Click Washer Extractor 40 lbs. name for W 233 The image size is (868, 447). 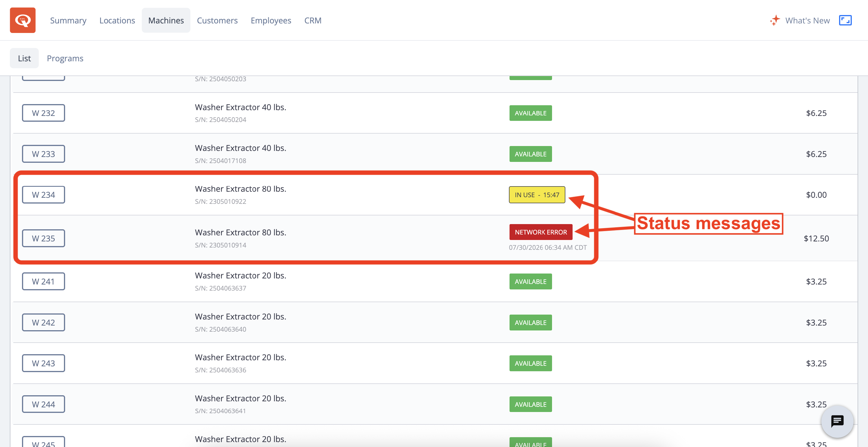click(241, 148)
